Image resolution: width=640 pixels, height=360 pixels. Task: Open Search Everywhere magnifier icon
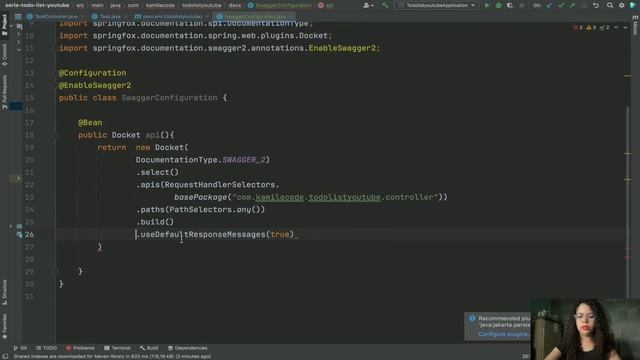click(609, 5)
